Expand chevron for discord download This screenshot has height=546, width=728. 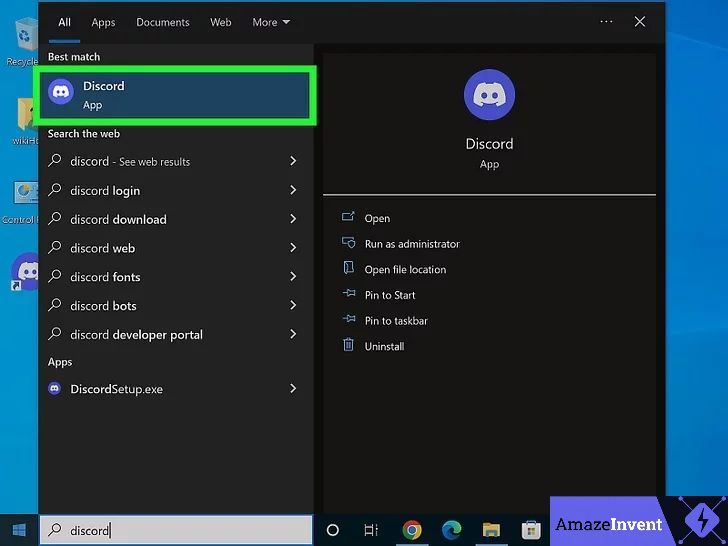293,219
